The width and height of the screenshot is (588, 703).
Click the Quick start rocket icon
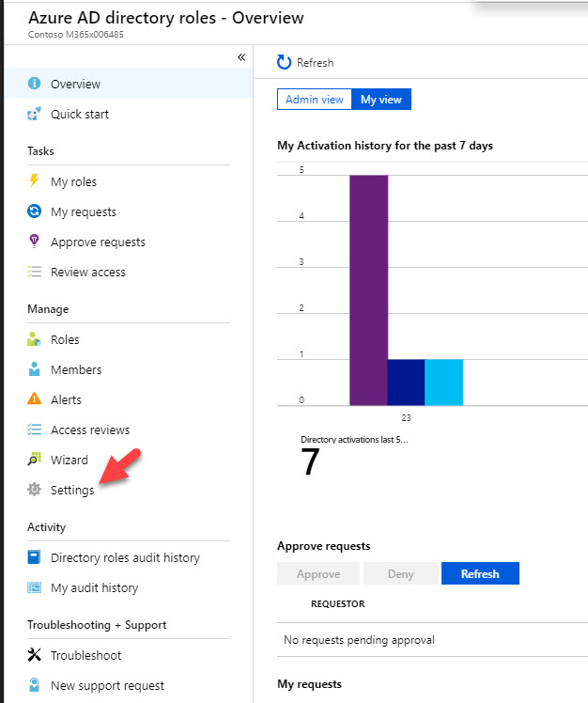tap(34, 114)
